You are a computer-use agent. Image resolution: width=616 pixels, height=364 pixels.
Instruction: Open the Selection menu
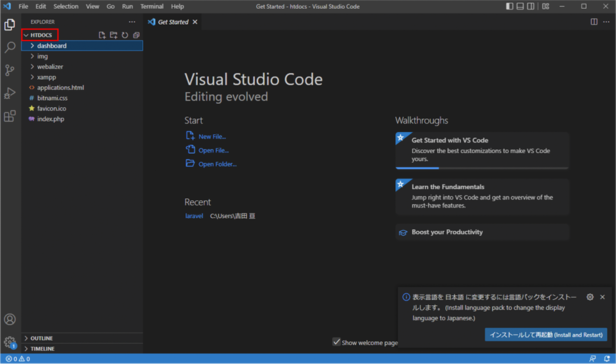(x=66, y=6)
